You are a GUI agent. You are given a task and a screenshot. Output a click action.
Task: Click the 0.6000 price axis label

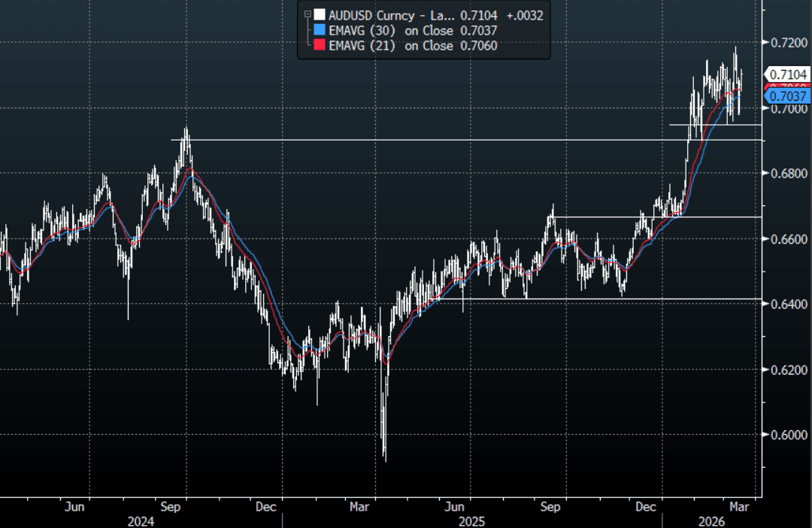[x=786, y=435]
